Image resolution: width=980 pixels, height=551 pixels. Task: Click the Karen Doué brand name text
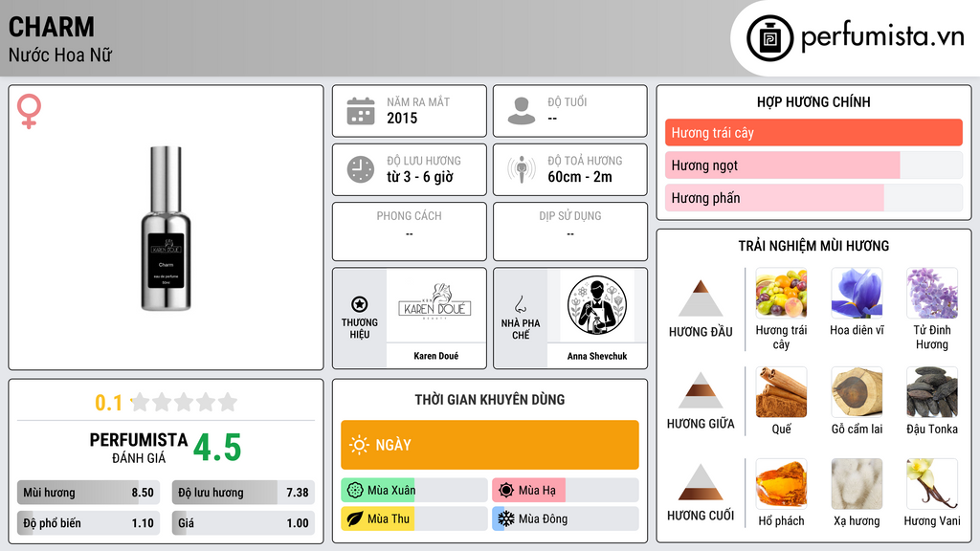[x=435, y=356]
